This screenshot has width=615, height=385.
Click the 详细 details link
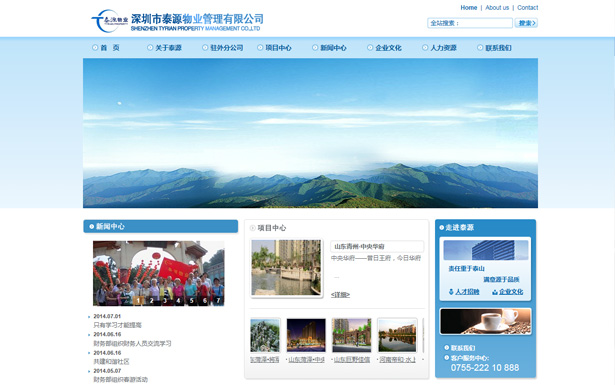pyautogui.click(x=340, y=295)
